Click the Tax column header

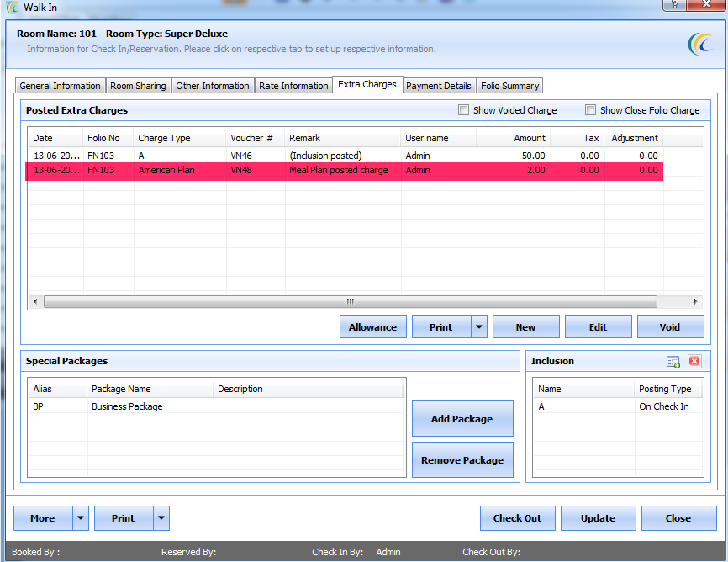(x=578, y=138)
